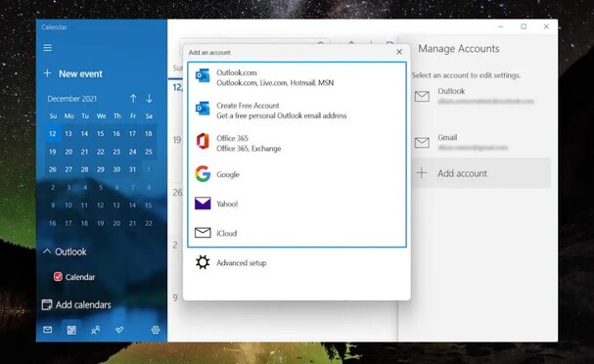Select December 12 in mini calendar
594x364 pixels.
point(53,134)
